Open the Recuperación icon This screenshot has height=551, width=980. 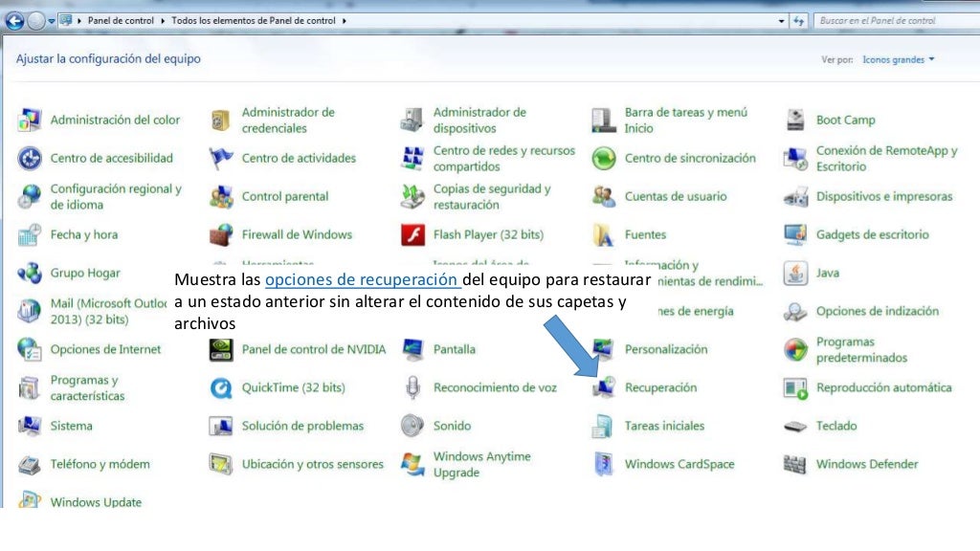click(604, 388)
